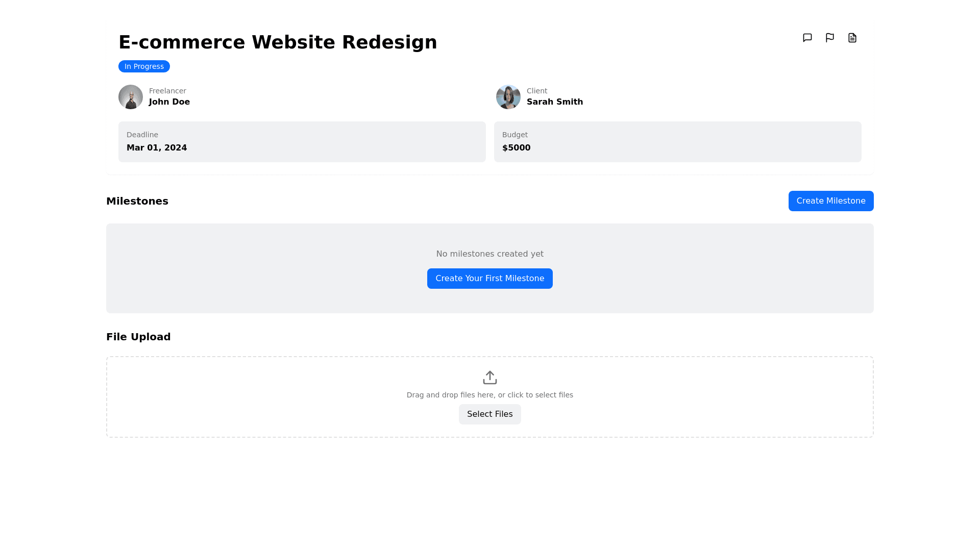The width and height of the screenshot is (980, 551).
Task: Click the upload arrow icon
Action: [489, 378]
